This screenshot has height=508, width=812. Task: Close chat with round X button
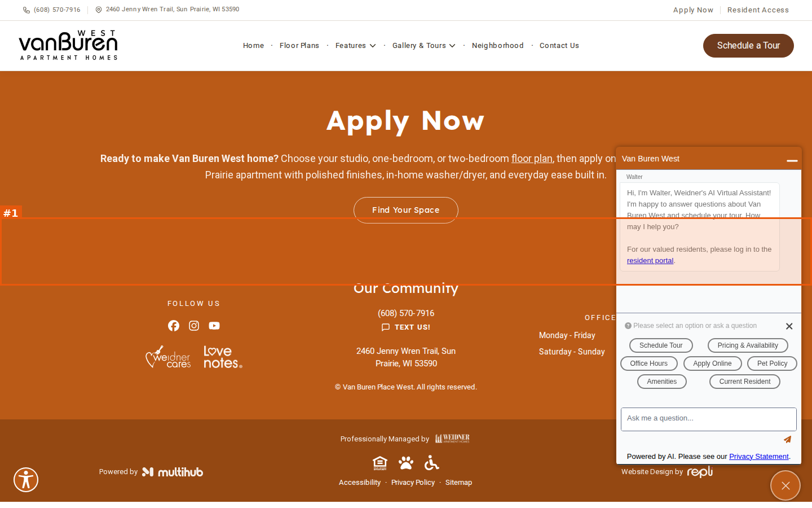tap(785, 485)
